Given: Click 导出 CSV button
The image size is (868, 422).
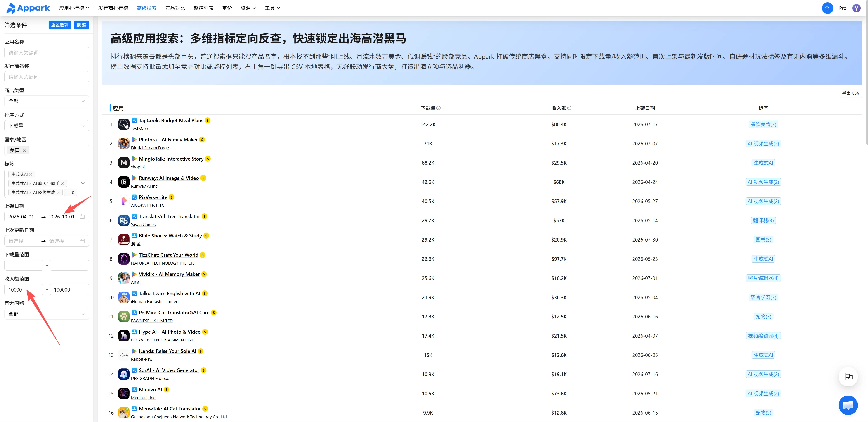Looking at the screenshot, I should [850, 93].
